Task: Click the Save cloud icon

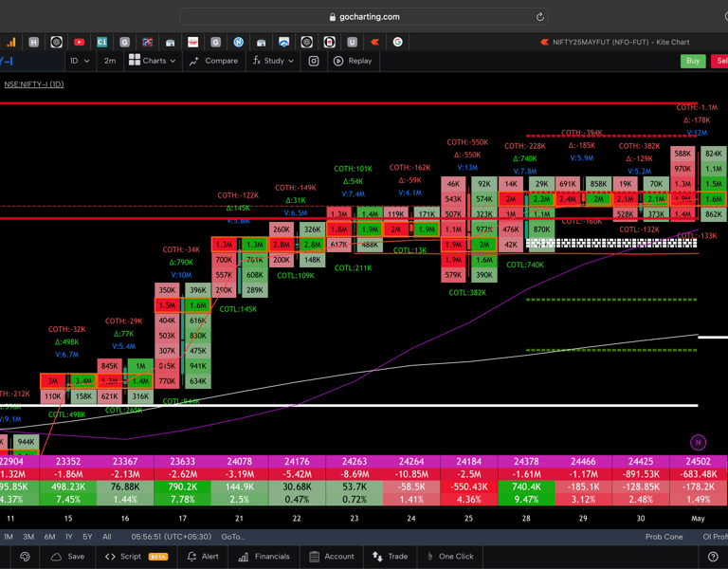Action: pos(56,557)
